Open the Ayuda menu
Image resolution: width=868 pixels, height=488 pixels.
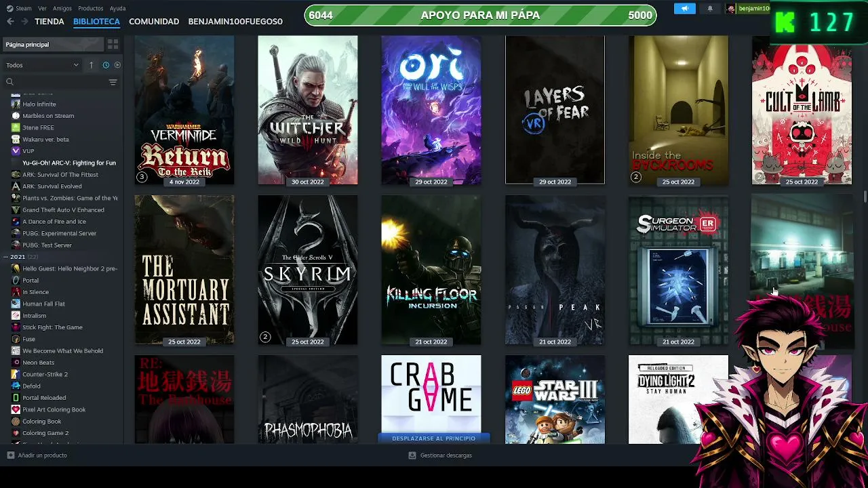click(117, 8)
